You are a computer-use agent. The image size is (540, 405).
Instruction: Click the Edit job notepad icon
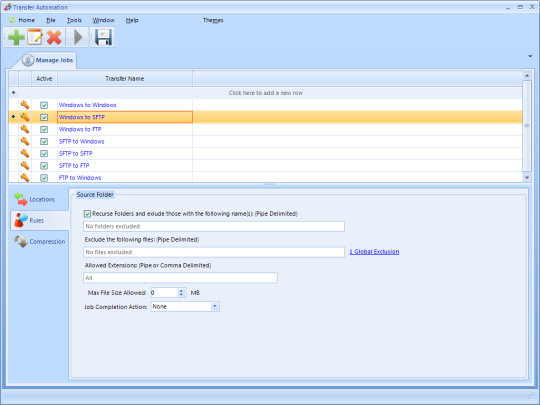coord(35,37)
